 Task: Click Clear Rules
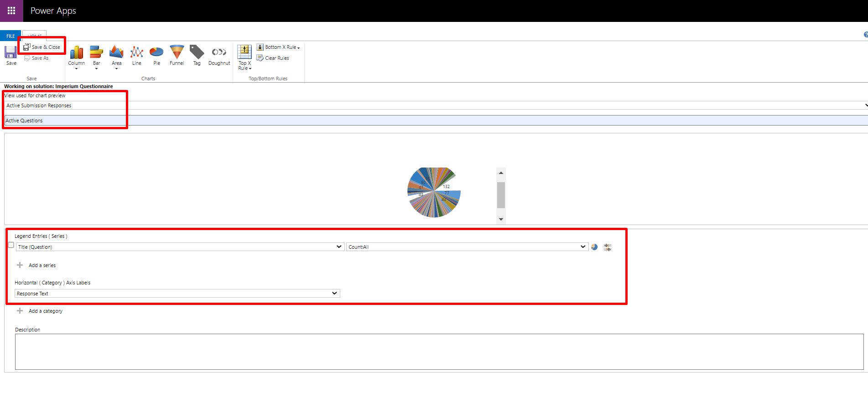pos(273,58)
